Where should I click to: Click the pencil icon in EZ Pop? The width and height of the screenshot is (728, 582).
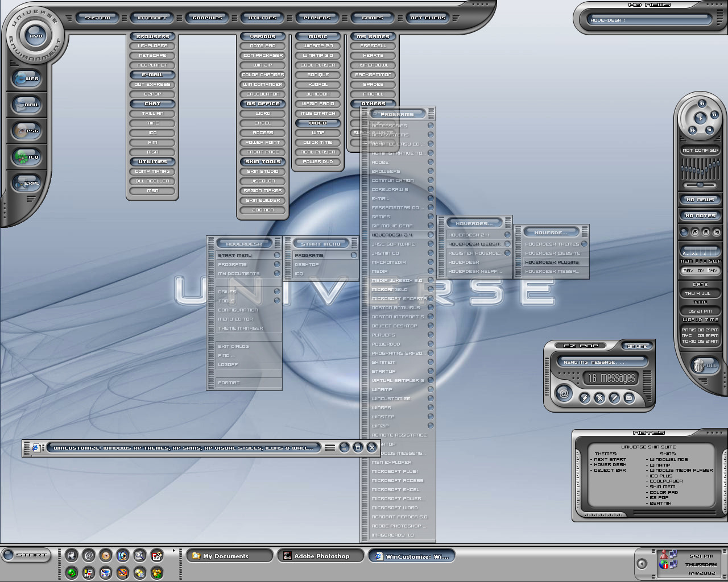(614, 398)
